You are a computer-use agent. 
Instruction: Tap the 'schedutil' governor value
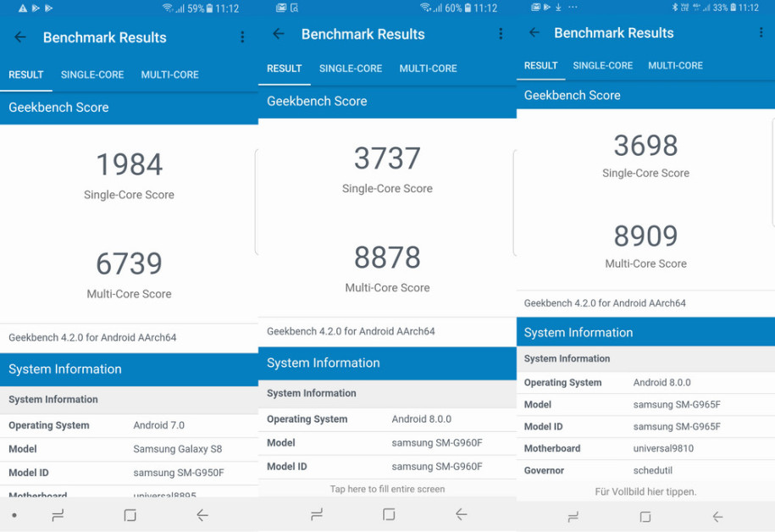653,470
